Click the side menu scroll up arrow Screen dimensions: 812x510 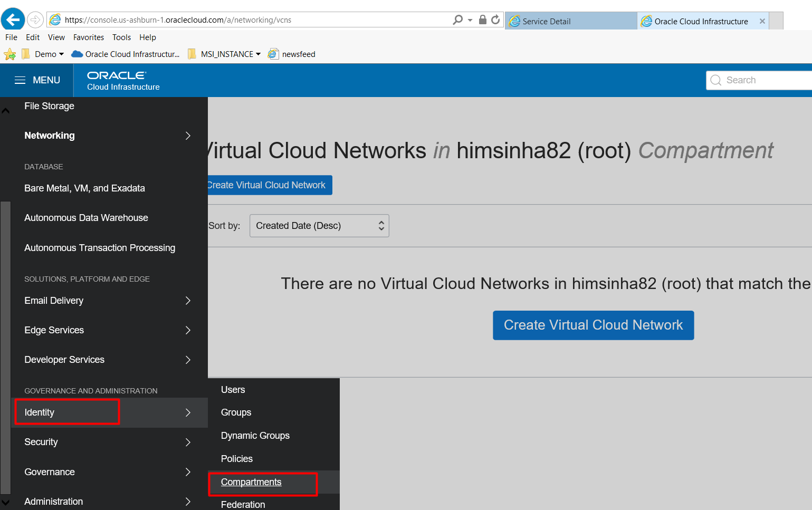(x=5, y=110)
